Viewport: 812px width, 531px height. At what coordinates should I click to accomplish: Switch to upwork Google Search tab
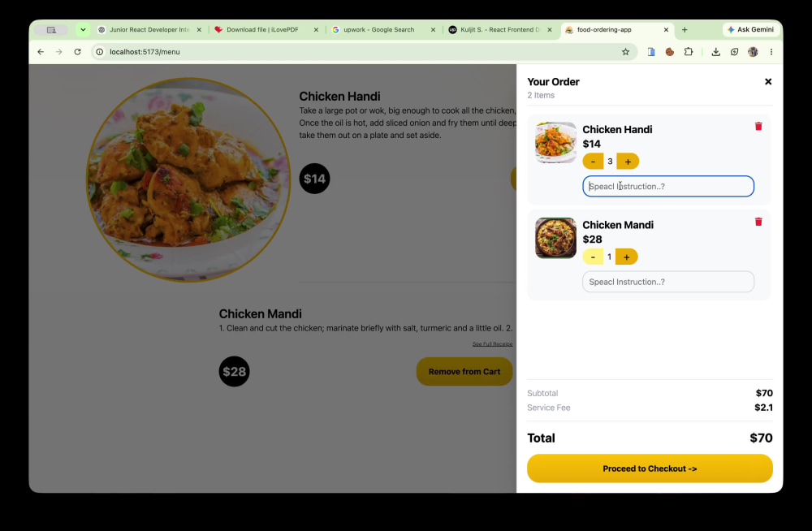click(x=378, y=29)
